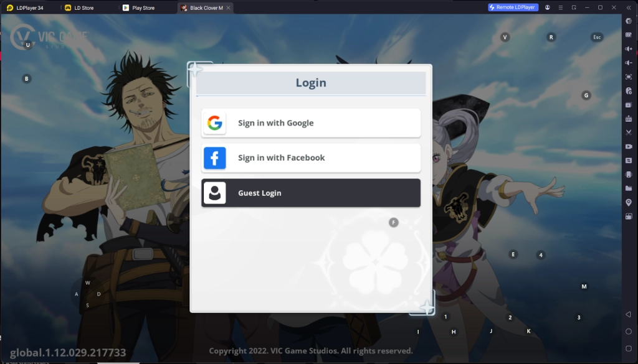
Task: Click Sign in with Google
Action: click(311, 123)
